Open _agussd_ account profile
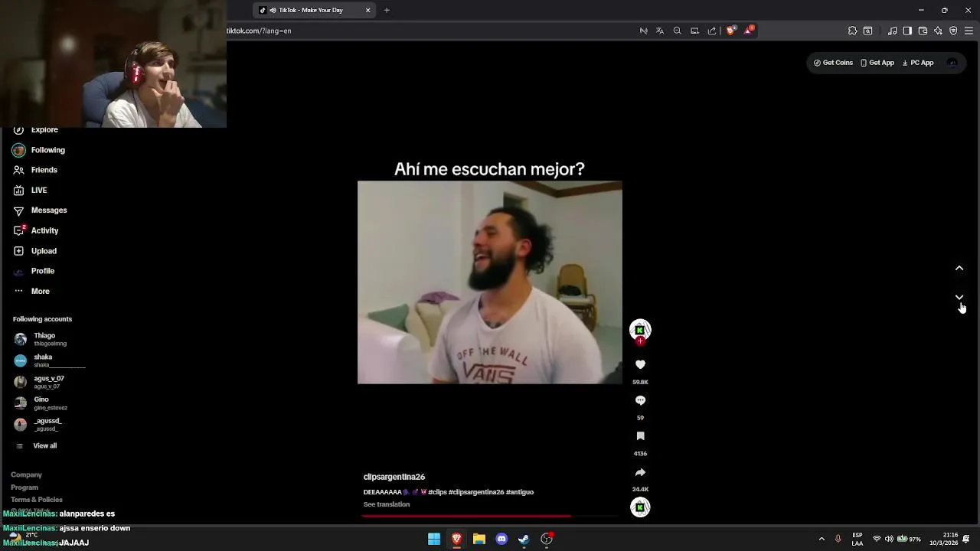The image size is (980, 551). [x=38, y=425]
